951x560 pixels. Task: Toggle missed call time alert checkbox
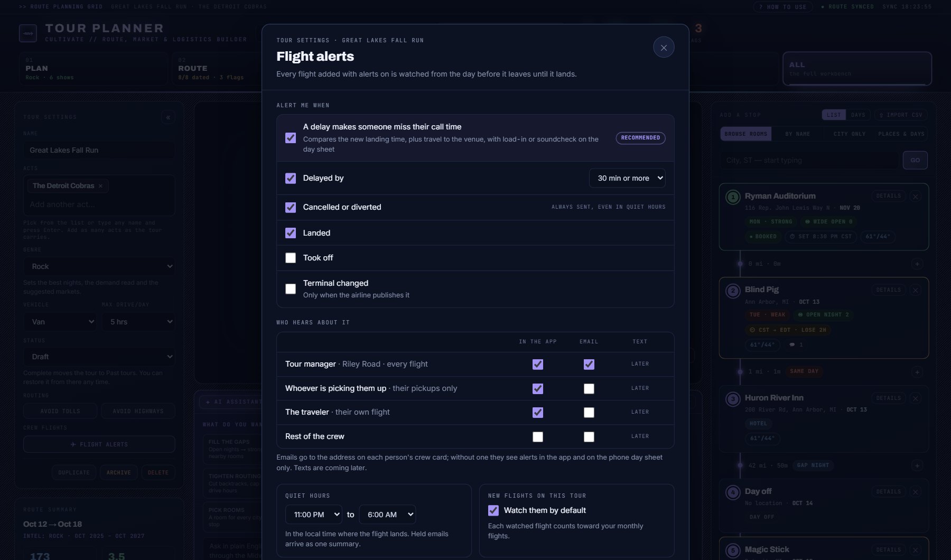291,138
